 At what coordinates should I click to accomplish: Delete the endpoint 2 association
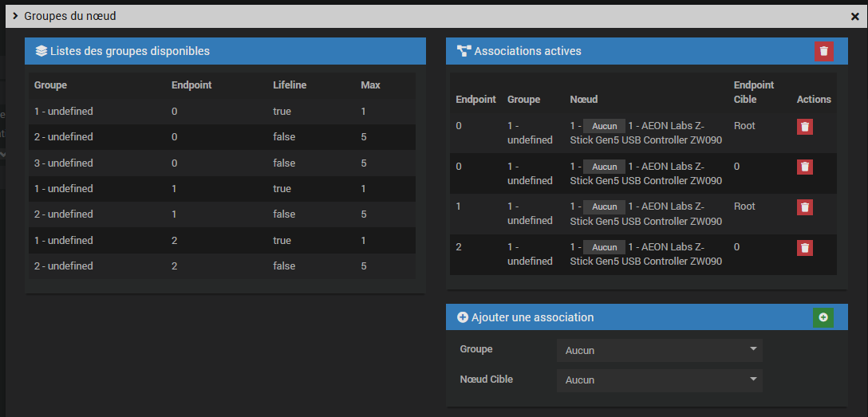(x=805, y=248)
